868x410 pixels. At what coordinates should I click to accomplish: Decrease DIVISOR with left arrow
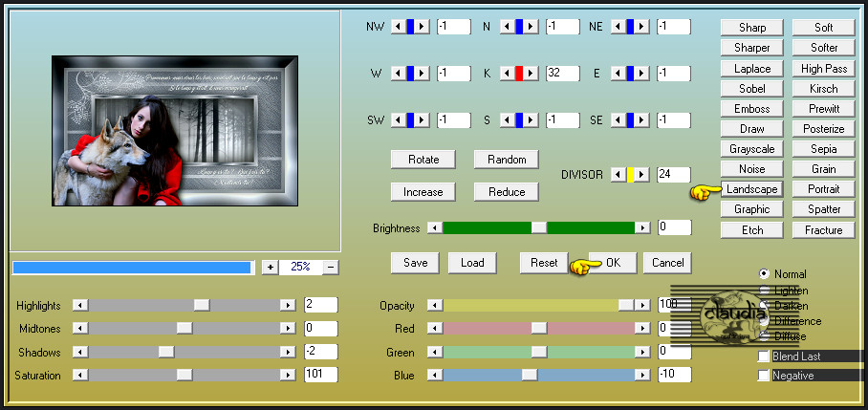click(618, 175)
